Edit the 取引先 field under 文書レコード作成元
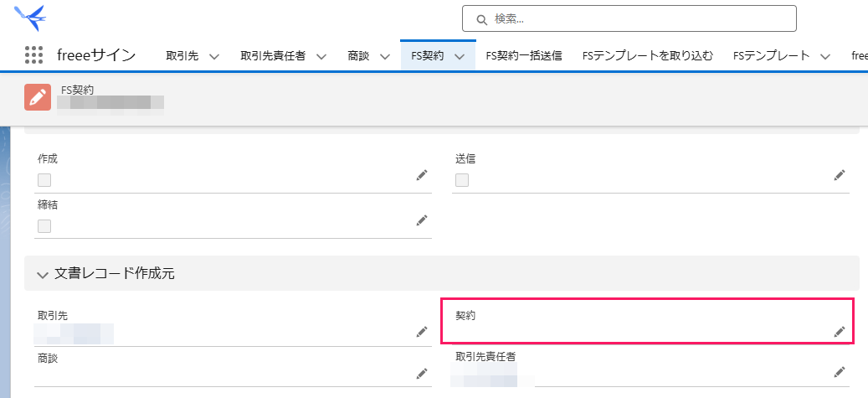868x398 pixels. (x=422, y=332)
